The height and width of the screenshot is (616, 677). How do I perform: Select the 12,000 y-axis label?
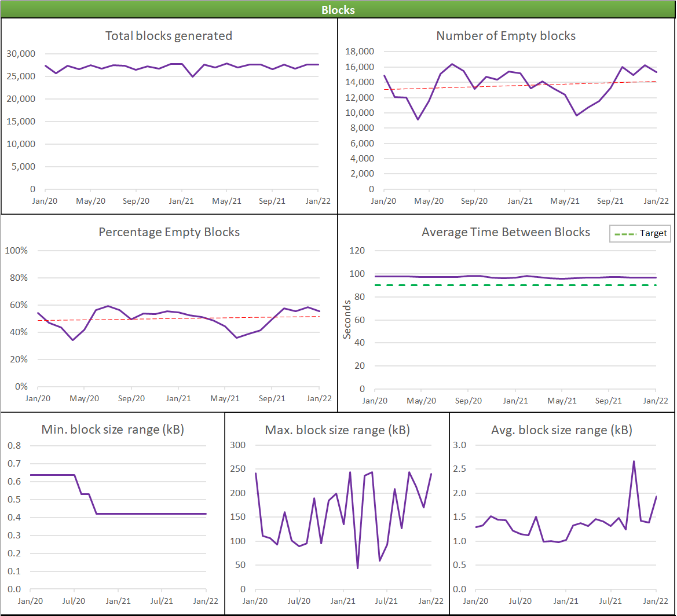(360, 98)
